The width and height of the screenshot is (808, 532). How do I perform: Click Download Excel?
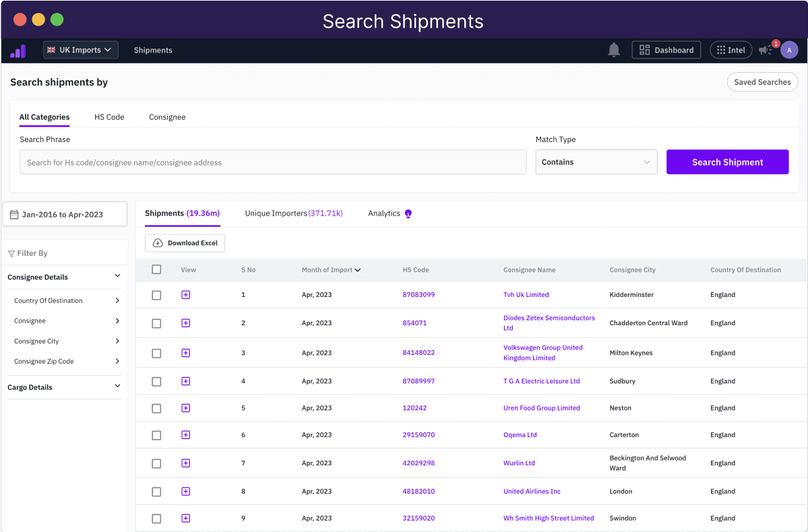[185, 243]
